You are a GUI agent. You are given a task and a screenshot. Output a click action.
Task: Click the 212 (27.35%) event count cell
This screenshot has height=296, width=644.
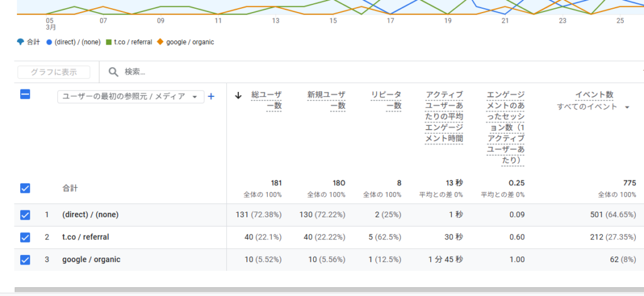point(614,237)
